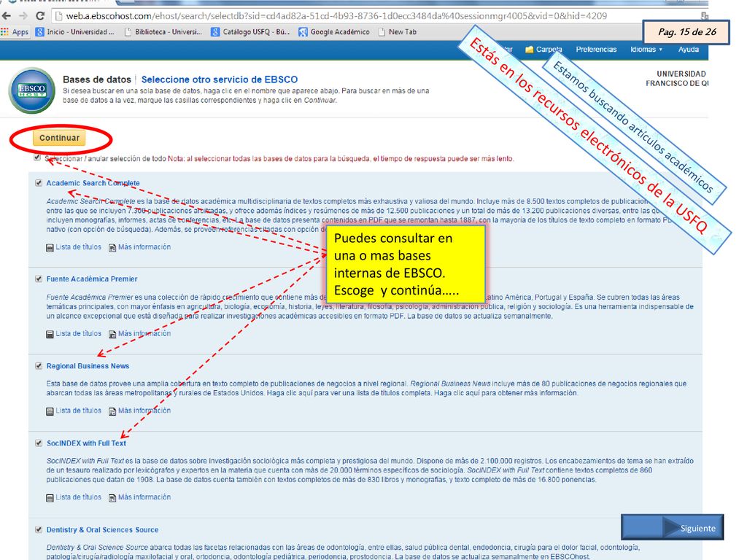
Task: Open Dentistry & Oral Sciences Source link
Action: pyautogui.click(x=102, y=530)
